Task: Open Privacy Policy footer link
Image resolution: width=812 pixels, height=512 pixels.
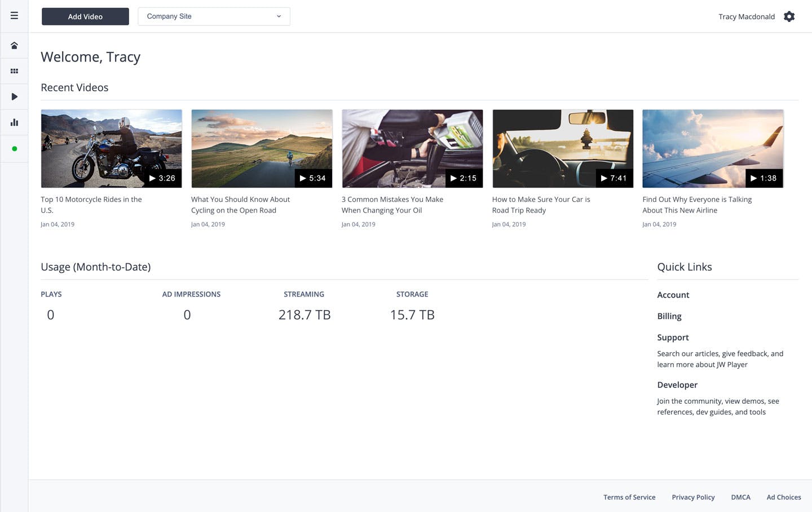Action: (693, 497)
